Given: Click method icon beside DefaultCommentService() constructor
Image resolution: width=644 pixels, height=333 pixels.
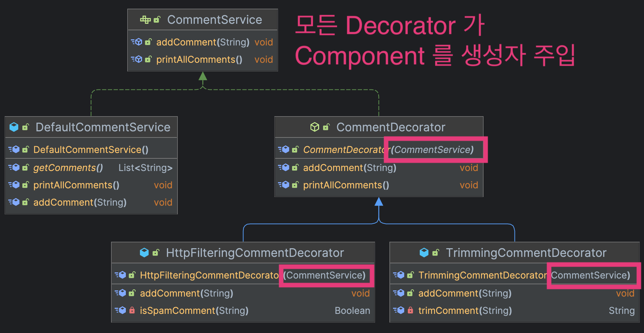Looking at the screenshot, I should pyautogui.click(x=14, y=149).
